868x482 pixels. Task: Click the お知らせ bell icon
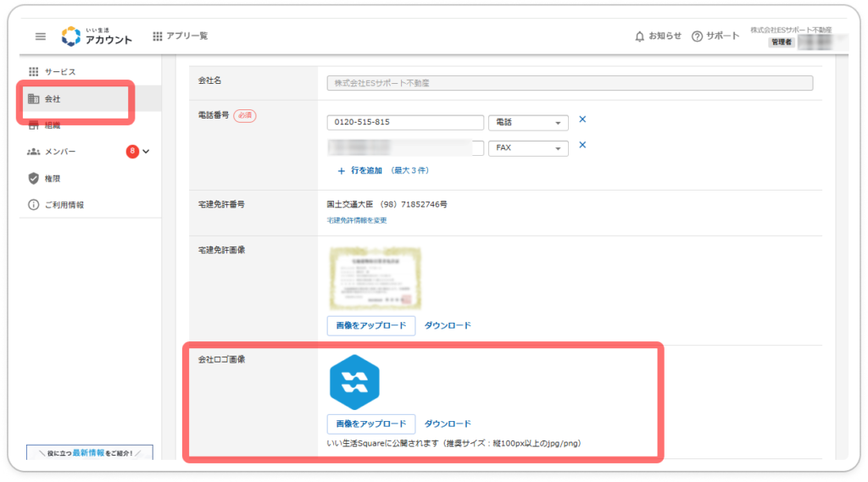point(640,36)
